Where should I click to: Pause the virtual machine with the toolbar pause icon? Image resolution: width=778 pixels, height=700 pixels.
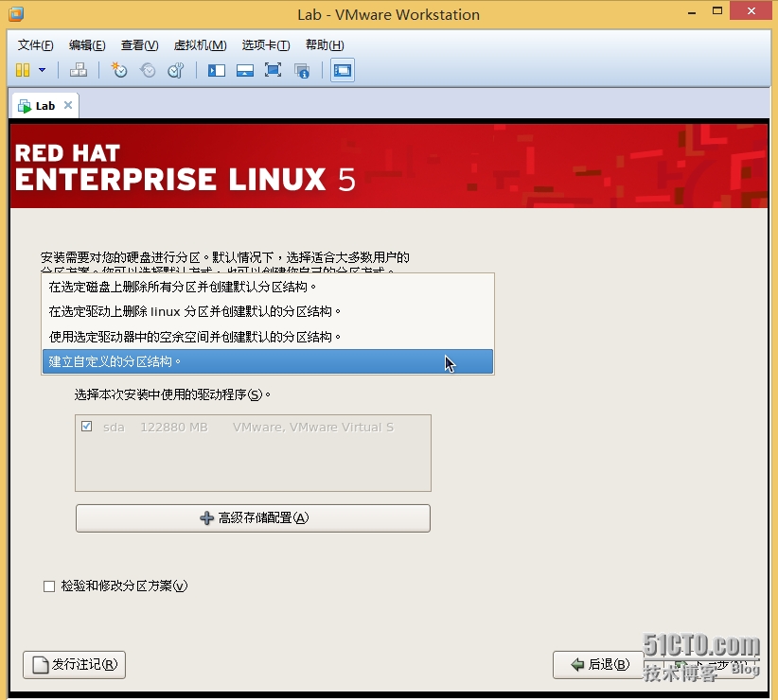[x=23, y=70]
